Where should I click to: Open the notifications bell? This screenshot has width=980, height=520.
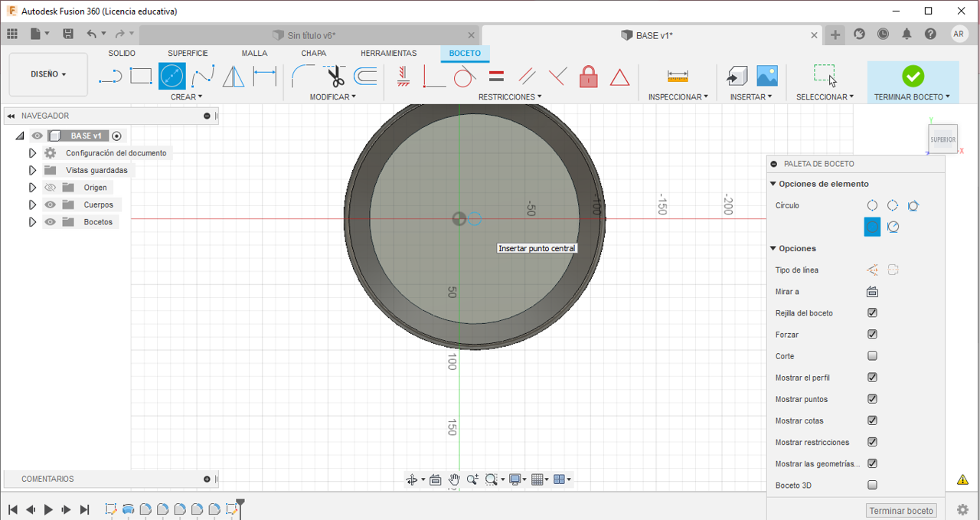click(x=907, y=34)
